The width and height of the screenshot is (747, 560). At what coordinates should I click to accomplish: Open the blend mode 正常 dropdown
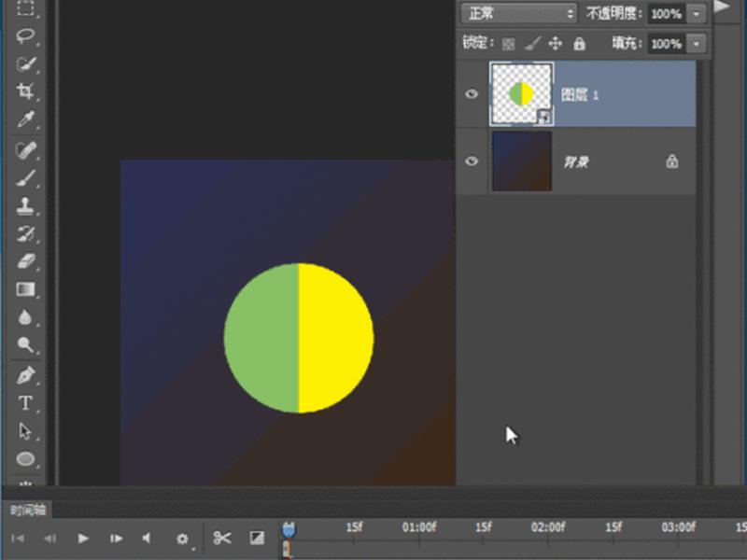(519, 13)
